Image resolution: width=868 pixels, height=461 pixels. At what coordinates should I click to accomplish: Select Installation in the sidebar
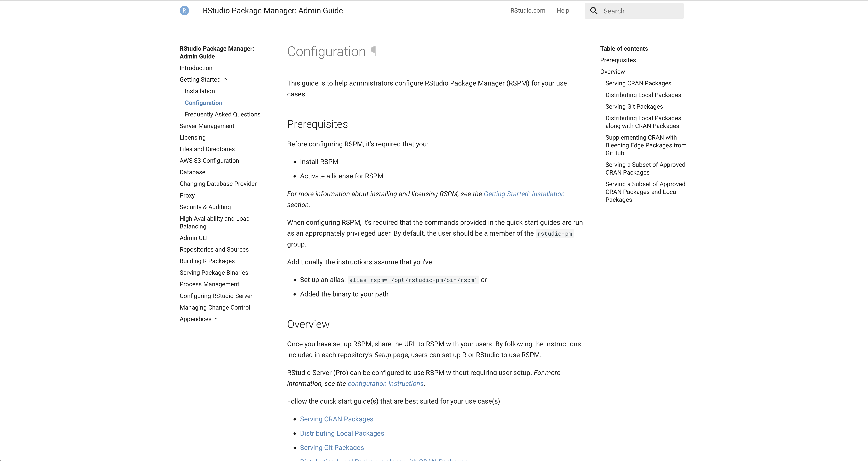point(199,91)
